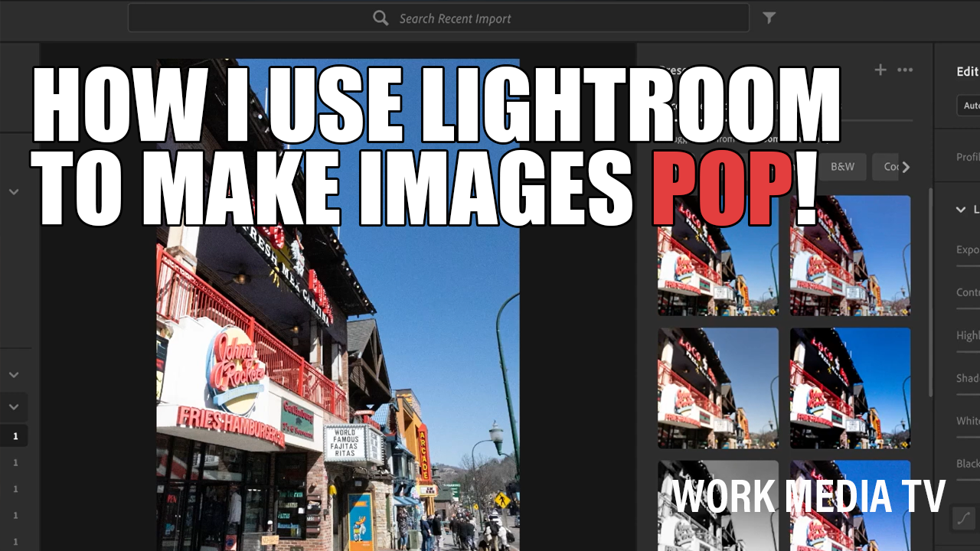Viewport: 980px width, 551px height.
Task: Open the filter funnel icon beside search
Action: [x=769, y=18]
